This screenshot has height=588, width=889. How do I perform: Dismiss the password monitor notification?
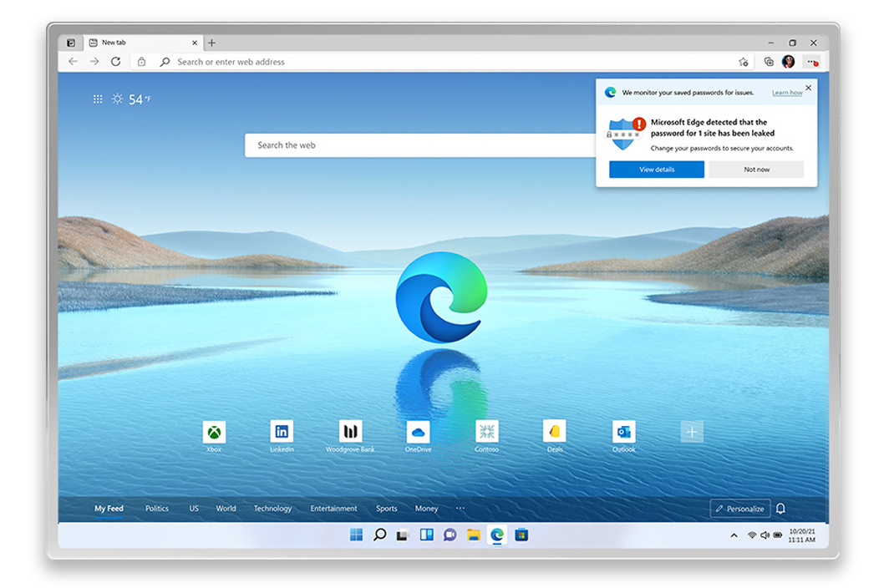809,88
